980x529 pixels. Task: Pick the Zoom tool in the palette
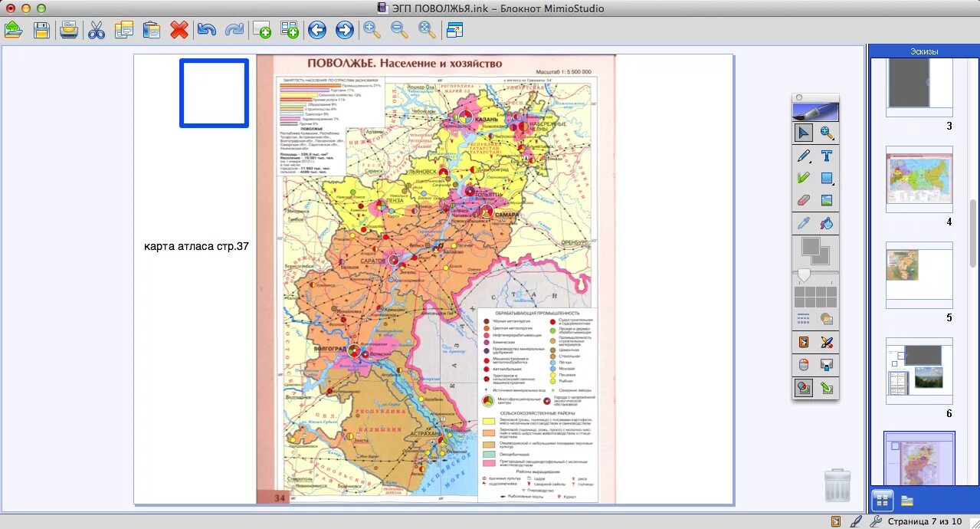[x=827, y=133]
